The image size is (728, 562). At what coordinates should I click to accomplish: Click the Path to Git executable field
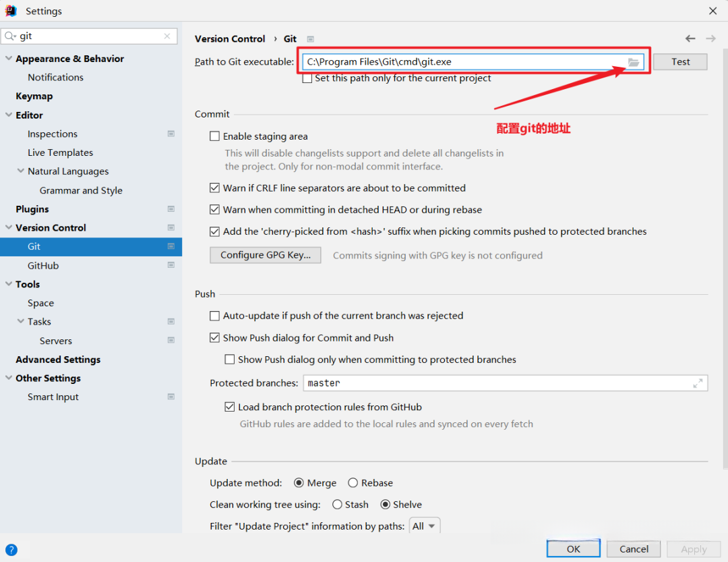[464, 62]
